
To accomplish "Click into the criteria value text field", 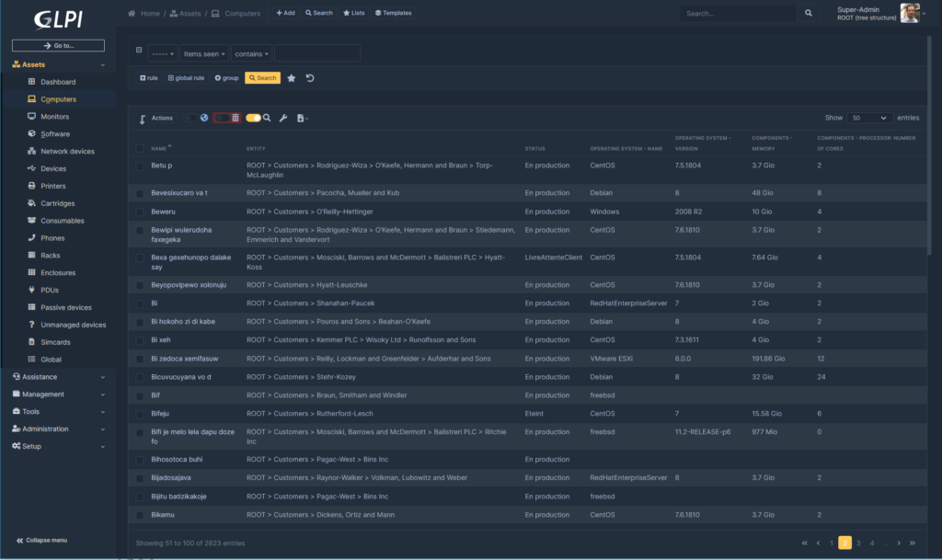I will point(317,54).
